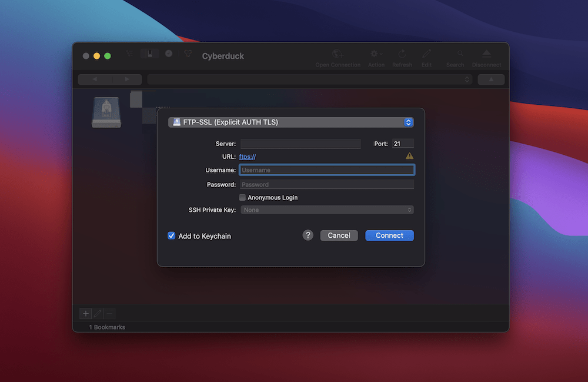Open the path dropdown in navigation bar

[309, 79]
